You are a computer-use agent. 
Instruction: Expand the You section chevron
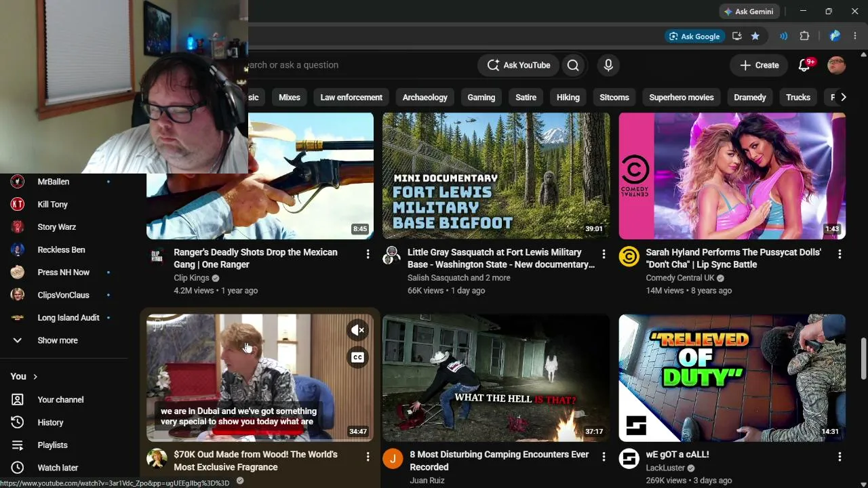point(35,376)
